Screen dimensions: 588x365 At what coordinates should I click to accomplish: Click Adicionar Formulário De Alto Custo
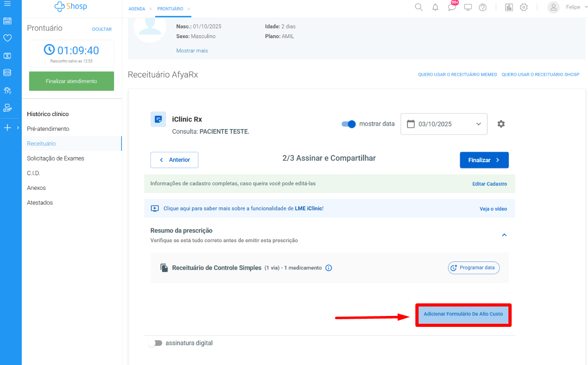pyautogui.click(x=463, y=314)
